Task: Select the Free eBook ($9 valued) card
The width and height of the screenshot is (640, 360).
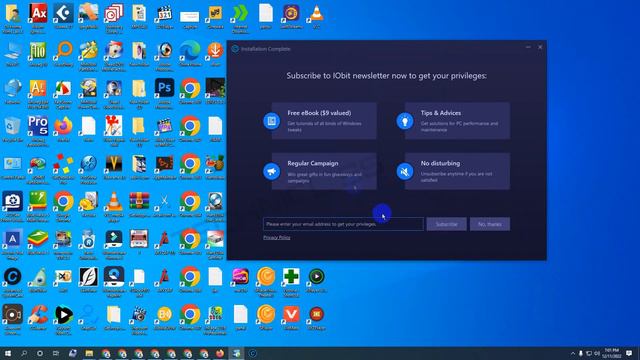Action: [x=324, y=121]
